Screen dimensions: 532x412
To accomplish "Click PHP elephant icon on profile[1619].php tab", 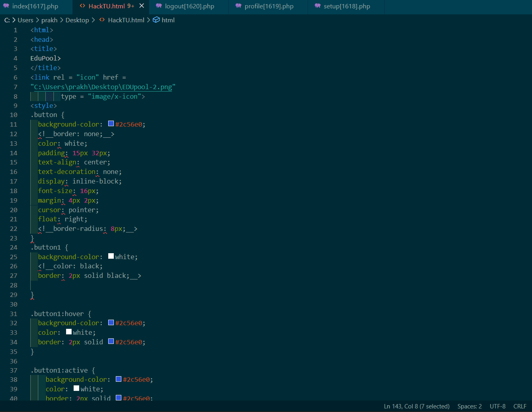I will (x=238, y=6).
